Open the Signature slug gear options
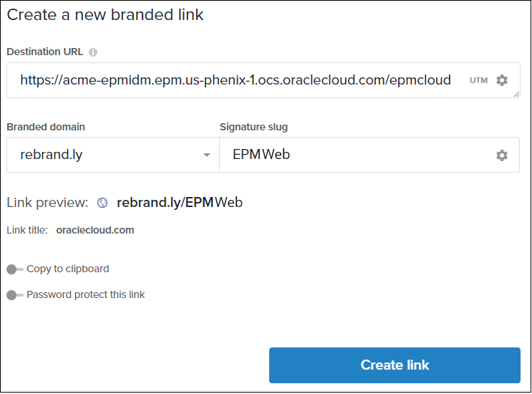The width and height of the screenshot is (532, 394). [x=502, y=155]
